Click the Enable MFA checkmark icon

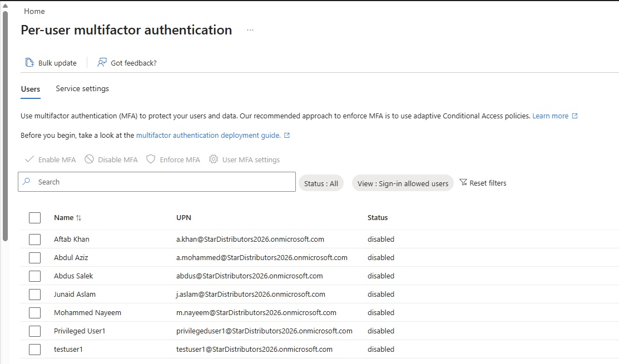coord(29,159)
